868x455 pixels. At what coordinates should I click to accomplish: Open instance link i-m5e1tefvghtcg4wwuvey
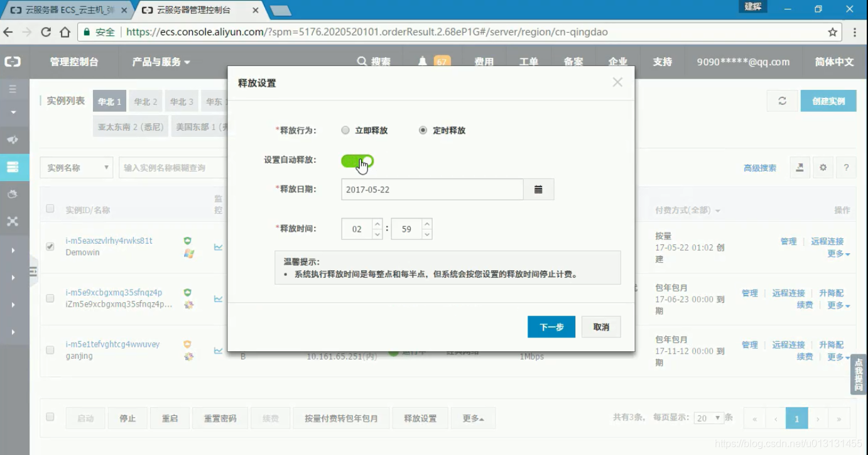click(x=113, y=344)
